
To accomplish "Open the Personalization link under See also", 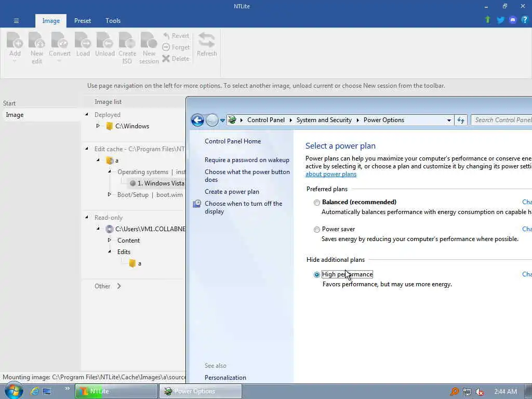I will (225, 378).
